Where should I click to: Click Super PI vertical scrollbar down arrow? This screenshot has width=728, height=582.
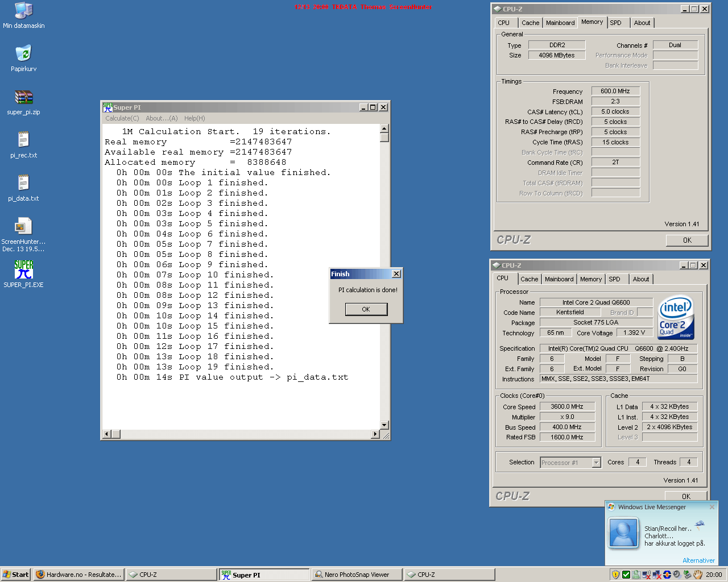point(384,425)
